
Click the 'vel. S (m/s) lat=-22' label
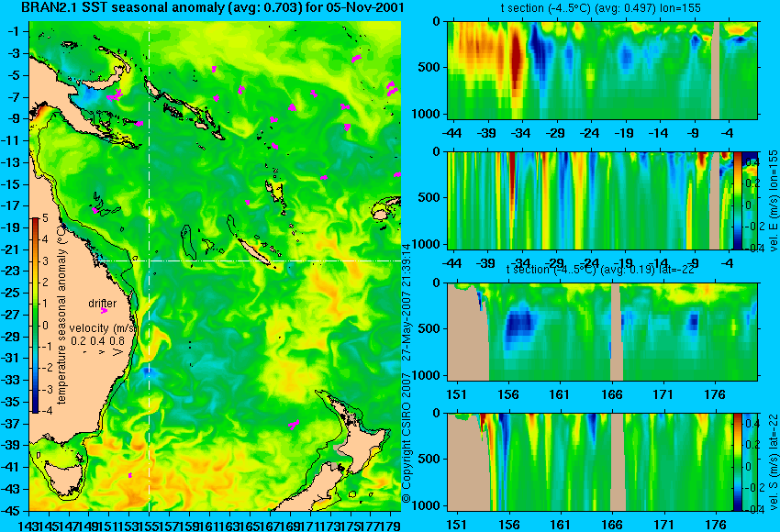click(x=773, y=462)
